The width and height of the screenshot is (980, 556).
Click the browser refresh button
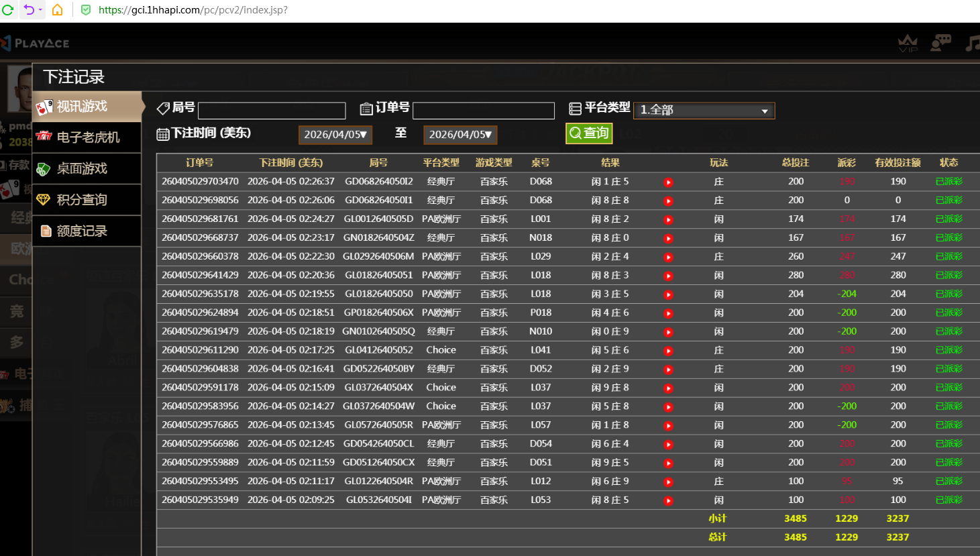tap(7, 10)
